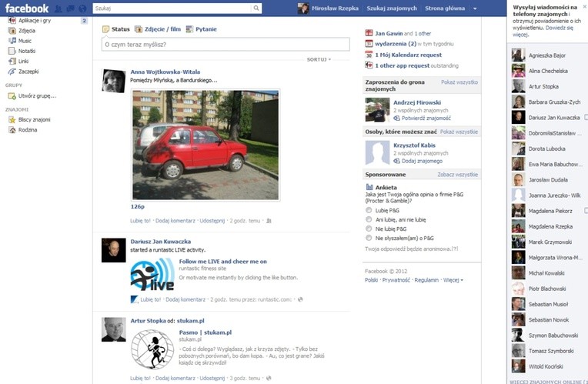Click the Ankieta survey icon

coord(369,187)
